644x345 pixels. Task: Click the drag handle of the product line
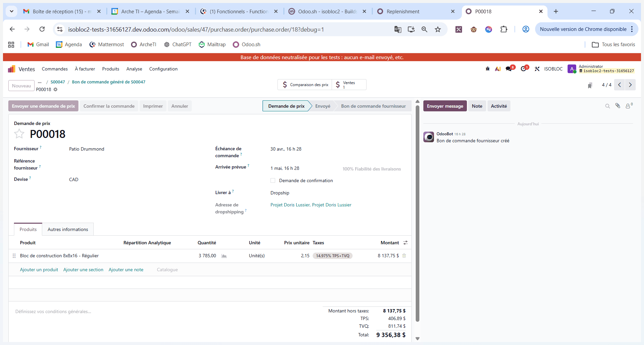(x=14, y=256)
